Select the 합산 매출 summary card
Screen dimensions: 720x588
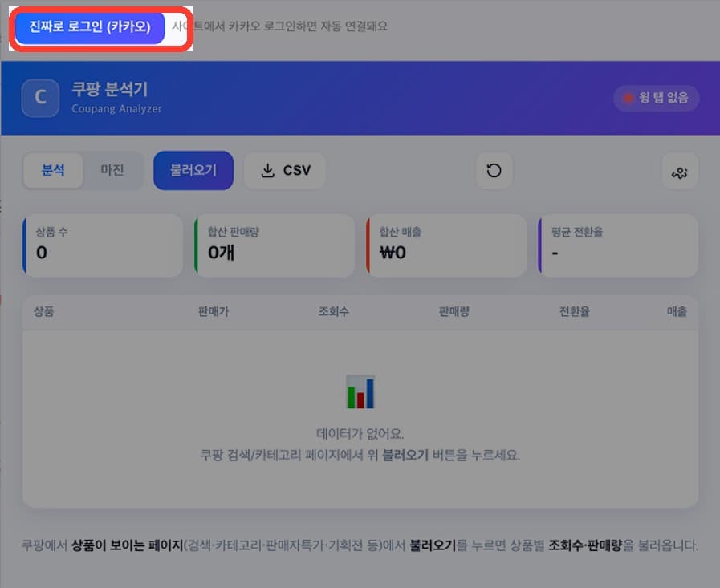(446, 245)
